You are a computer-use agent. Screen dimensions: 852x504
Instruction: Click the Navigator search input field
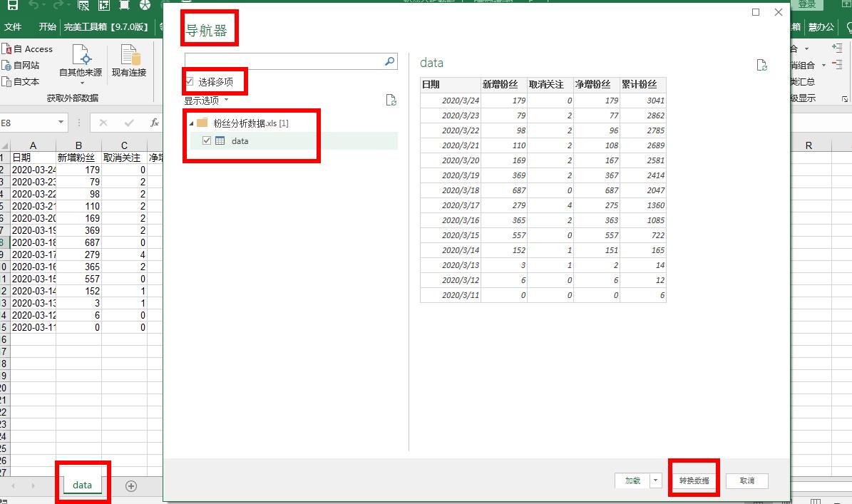(284, 61)
